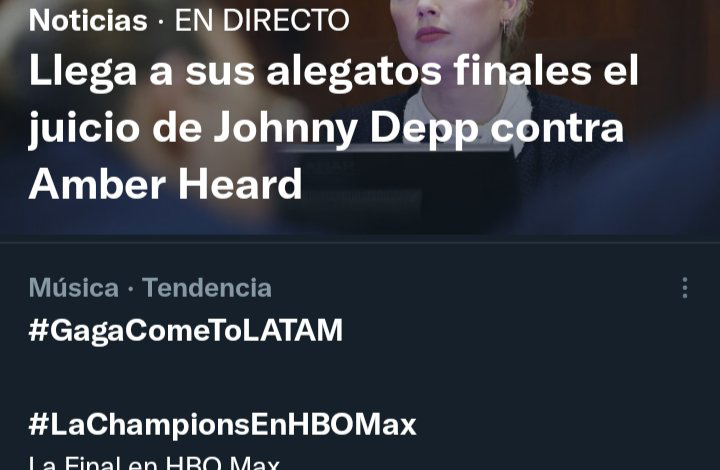Screen dimensions: 720x470
Task: Open the #LaChampionsEnHBOMax trending hashtag
Action: pyautogui.click(x=222, y=425)
